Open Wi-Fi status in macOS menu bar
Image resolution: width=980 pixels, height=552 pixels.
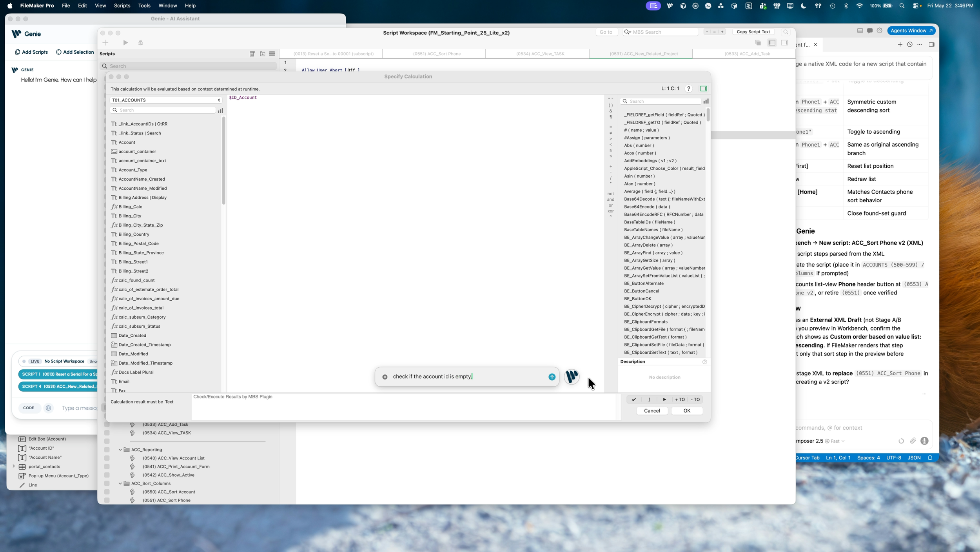tap(859, 5)
